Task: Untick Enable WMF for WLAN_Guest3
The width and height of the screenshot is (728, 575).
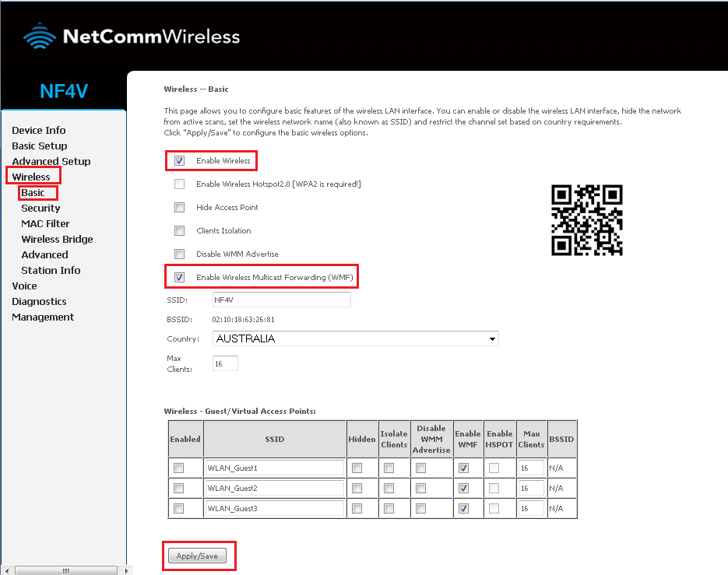Action: coord(463,508)
